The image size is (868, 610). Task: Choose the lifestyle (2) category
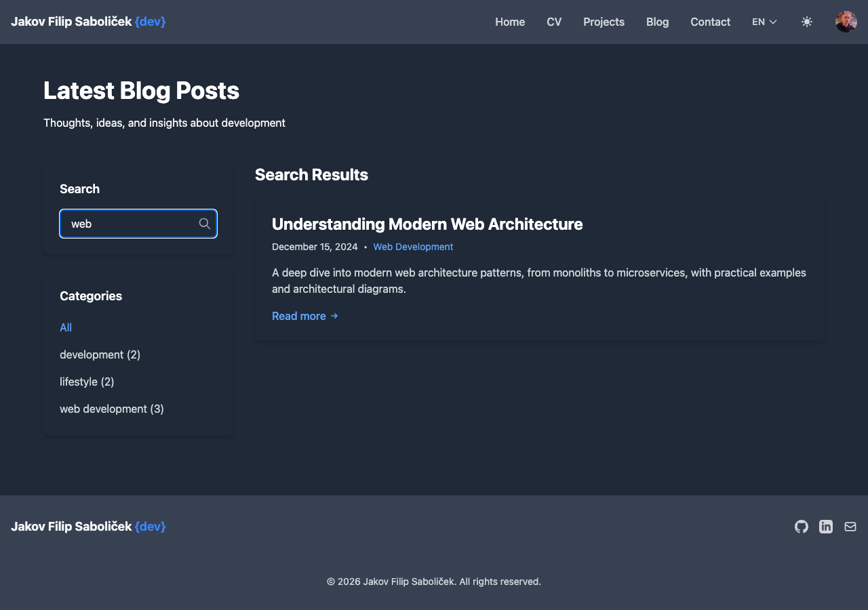click(x=87, y=382)
